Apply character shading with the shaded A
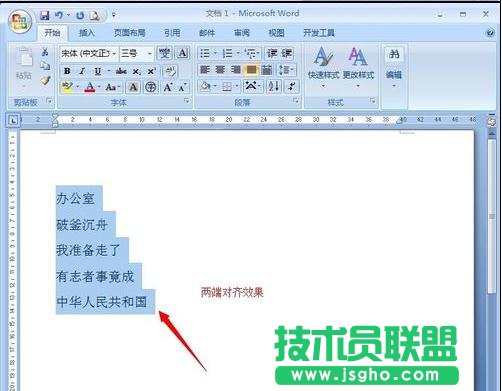This screenshot has width=502, height=391. [133, 88]
